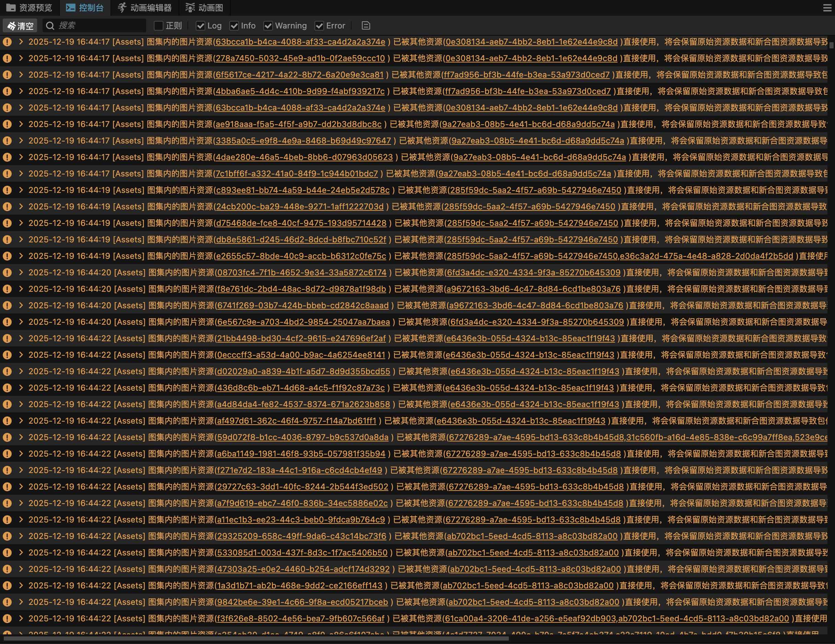Click the folder icon of Assets Preview tab

[x=11, y=8]
